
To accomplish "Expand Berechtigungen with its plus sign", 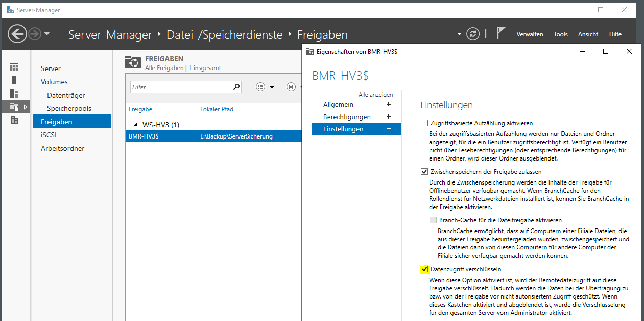I will pyautogui.click(x=389, y=117).
